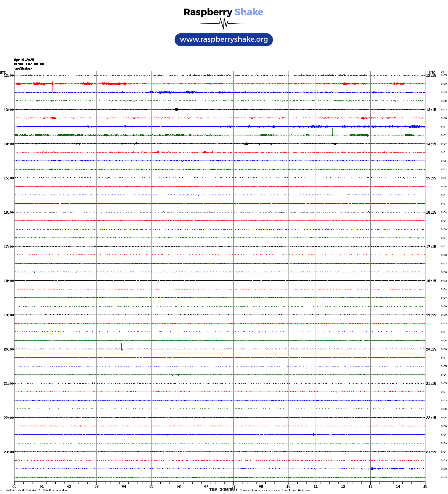Screen dimensions: 448x494
Task: Click minute 08 tick label on time axis
Action: point(233,487)
